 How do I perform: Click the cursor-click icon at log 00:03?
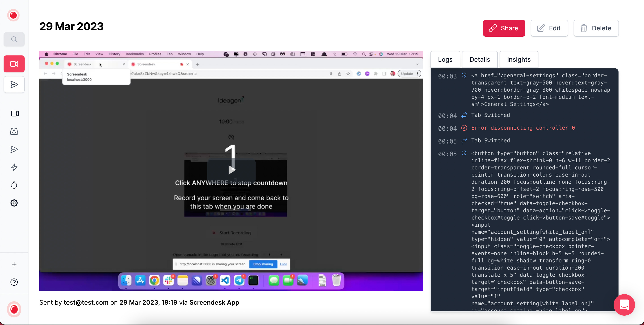point(464,76)
